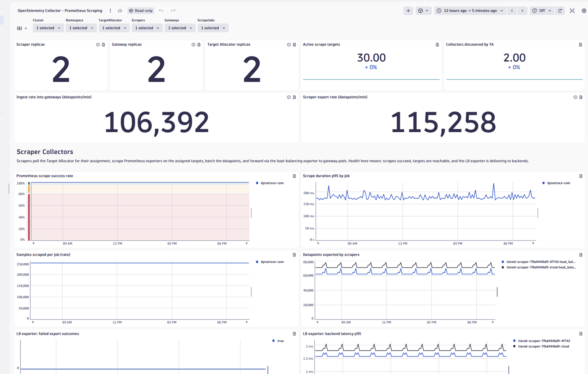Open the auto-refresh Off dropdown

tap(542, 11)
